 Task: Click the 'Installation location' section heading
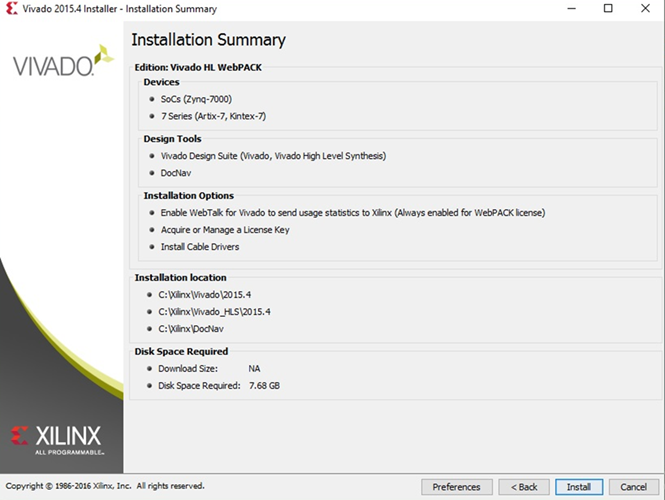tap(181, 278)
